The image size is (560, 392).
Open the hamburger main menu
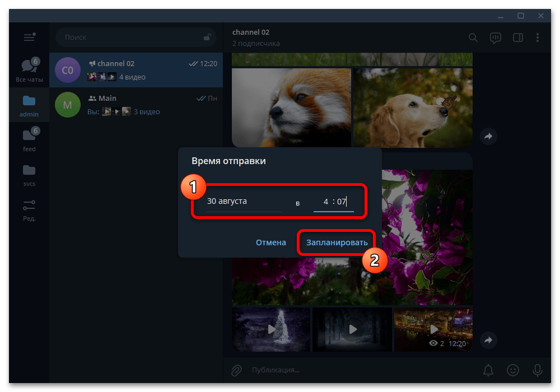point(29,37)
